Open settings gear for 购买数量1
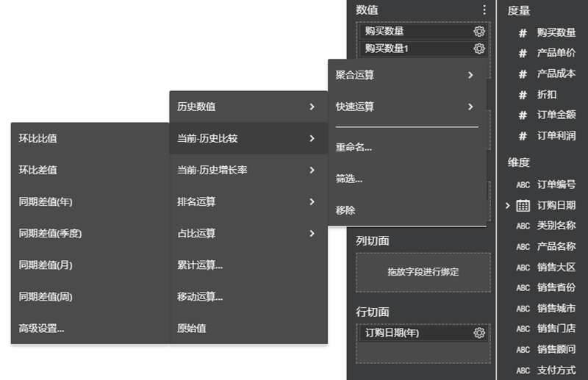The image size is (588, 380). 479,49
